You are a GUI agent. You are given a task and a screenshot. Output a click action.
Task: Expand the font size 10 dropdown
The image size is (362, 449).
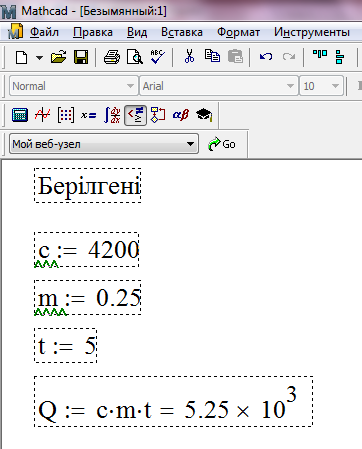335,86
